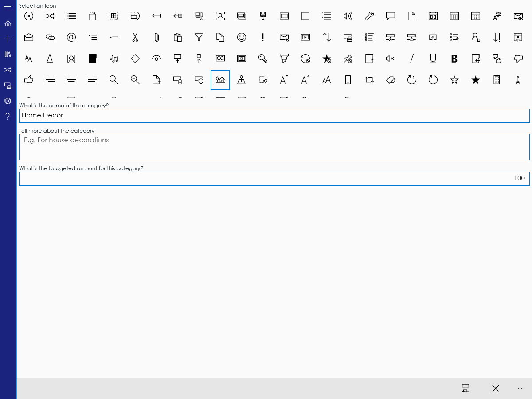Select the thumbs up like icon
Viewport: 532px width, 399px height.
[x=29, y=80]
